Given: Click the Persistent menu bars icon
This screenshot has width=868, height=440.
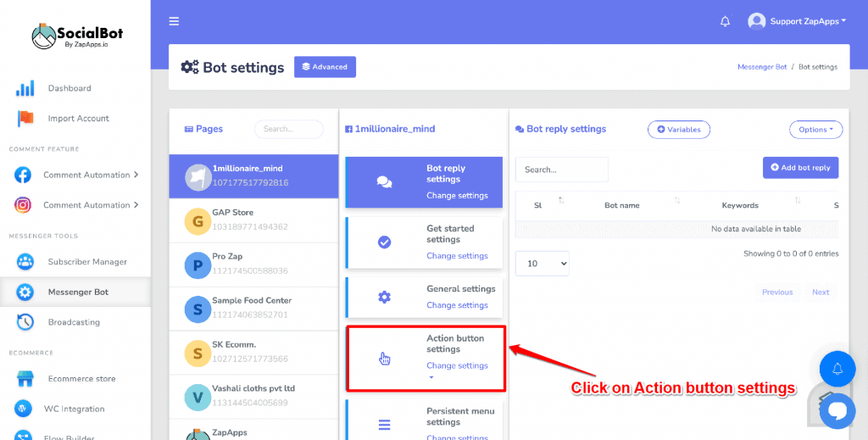Looking at the screenshot, I should (x=384, y=425).
